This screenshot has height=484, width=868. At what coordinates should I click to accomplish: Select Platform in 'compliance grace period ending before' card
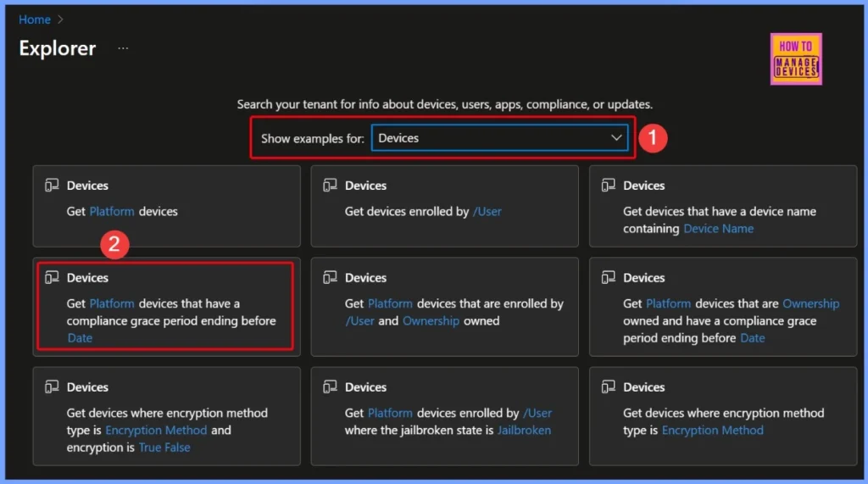tap(112, 303)
